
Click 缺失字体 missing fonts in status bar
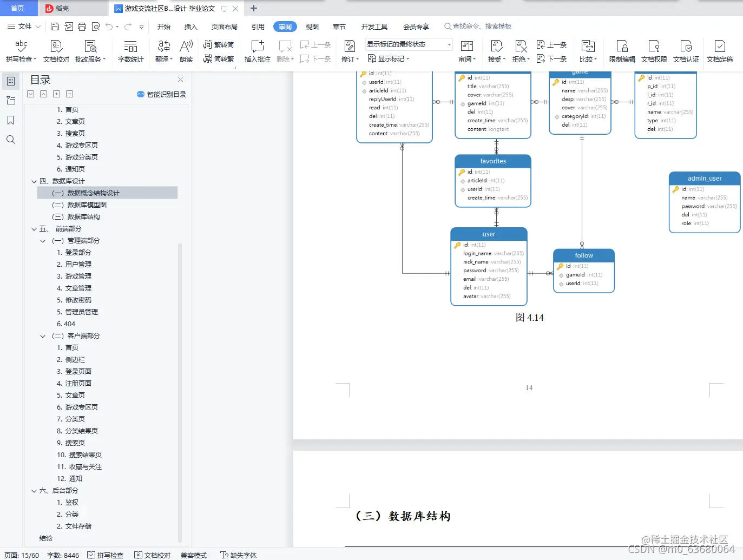(x=239, y=555)
